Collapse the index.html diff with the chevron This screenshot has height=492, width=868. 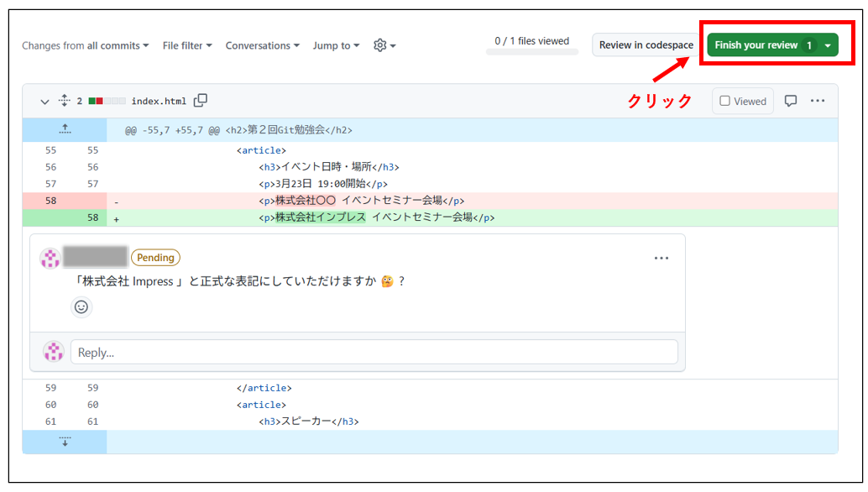[44, 100]
